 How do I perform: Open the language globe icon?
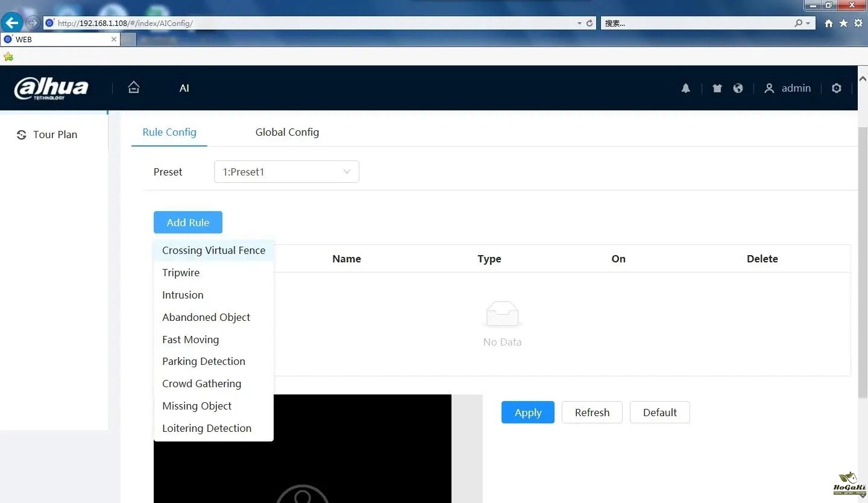tap(738, 88)
